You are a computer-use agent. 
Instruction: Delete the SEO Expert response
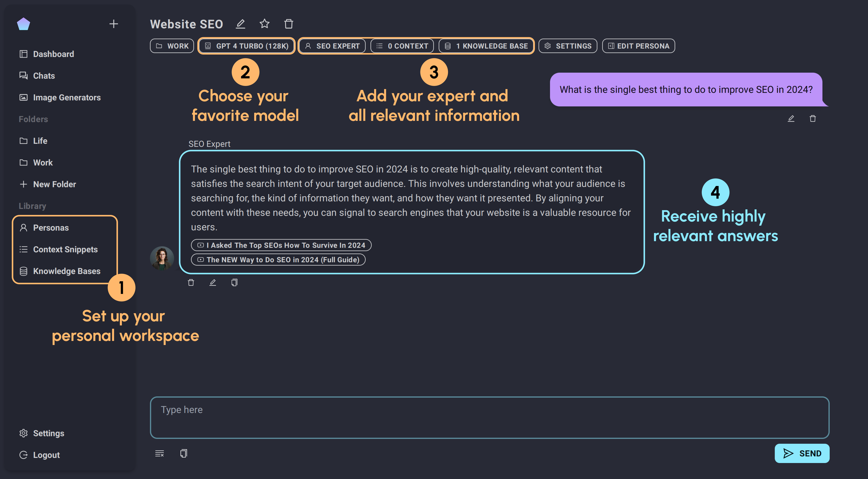tap(191, 282)
